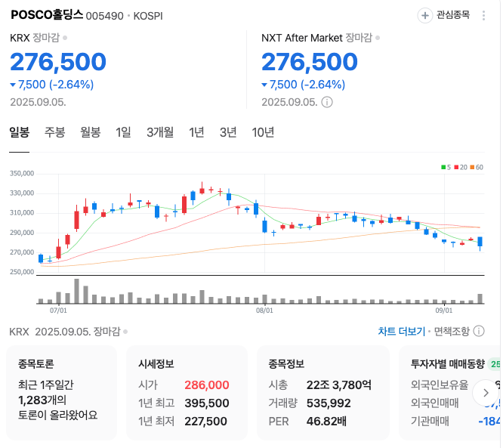Image resolution: width=503 pixels, height=448 pixels.
Task: Click the 기관매매 row label
Action: pyautogui.click(x=430, y=422)
